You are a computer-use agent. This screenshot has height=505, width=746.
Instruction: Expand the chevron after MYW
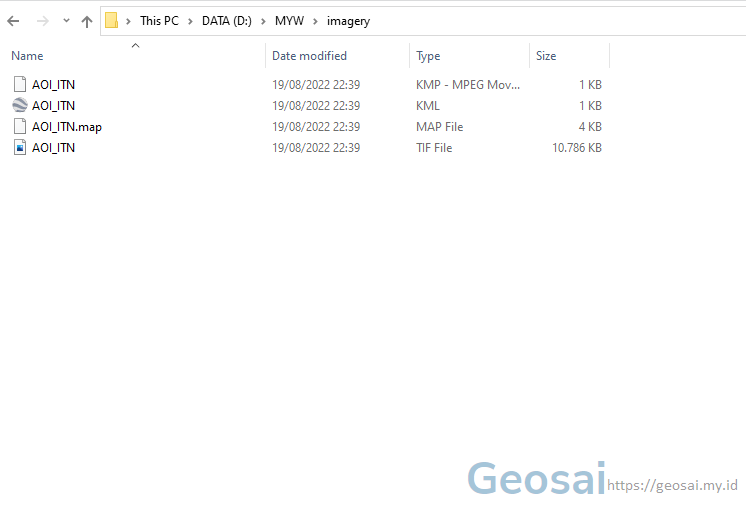(315, 21)
